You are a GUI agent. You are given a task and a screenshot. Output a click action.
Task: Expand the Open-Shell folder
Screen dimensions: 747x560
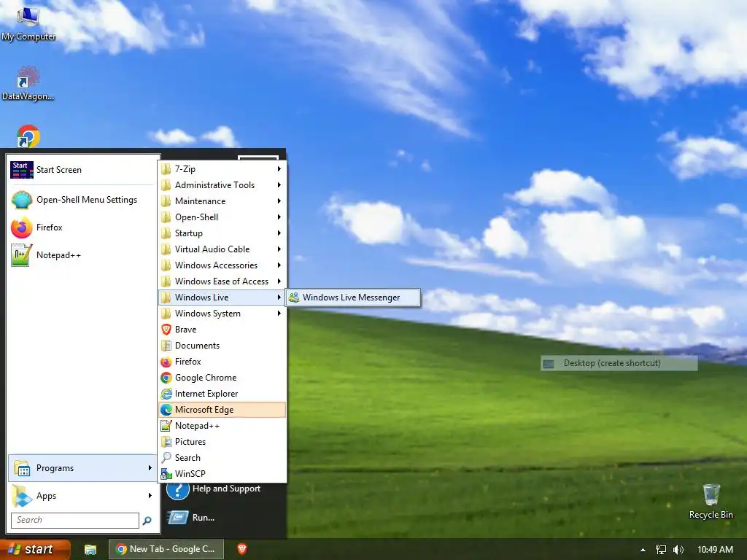[222, 217]
